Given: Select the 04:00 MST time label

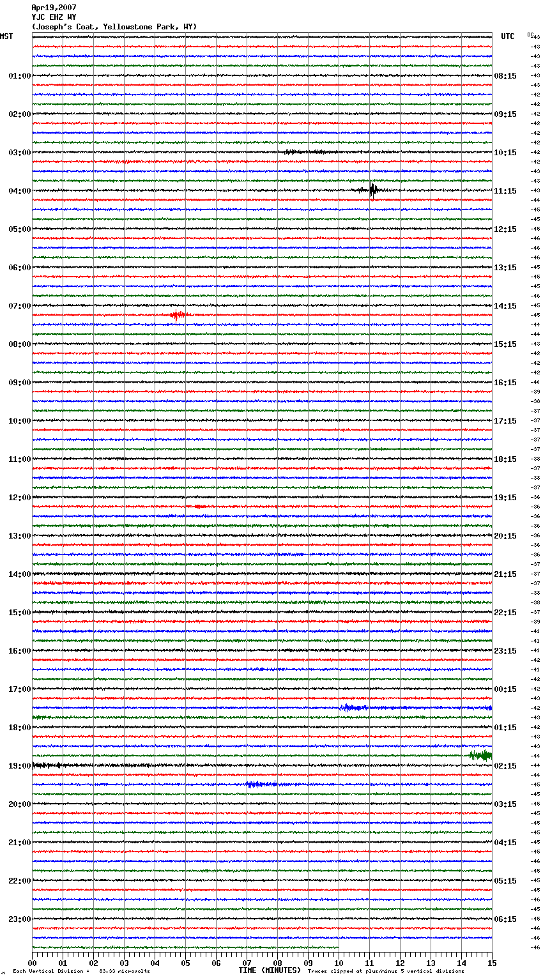Looking at the screenshot, I should (x=20, y=191).
